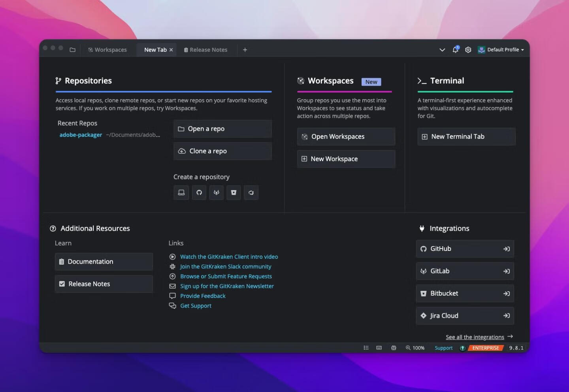
Task: Create a repository on Azure DevOps icon
Action: pyautogui.click(x=251, y=192)
